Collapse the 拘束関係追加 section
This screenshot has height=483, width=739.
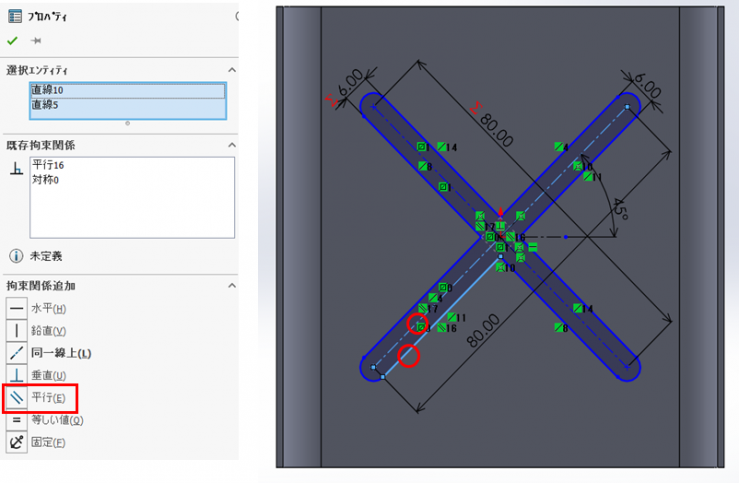tap(232, 285)
